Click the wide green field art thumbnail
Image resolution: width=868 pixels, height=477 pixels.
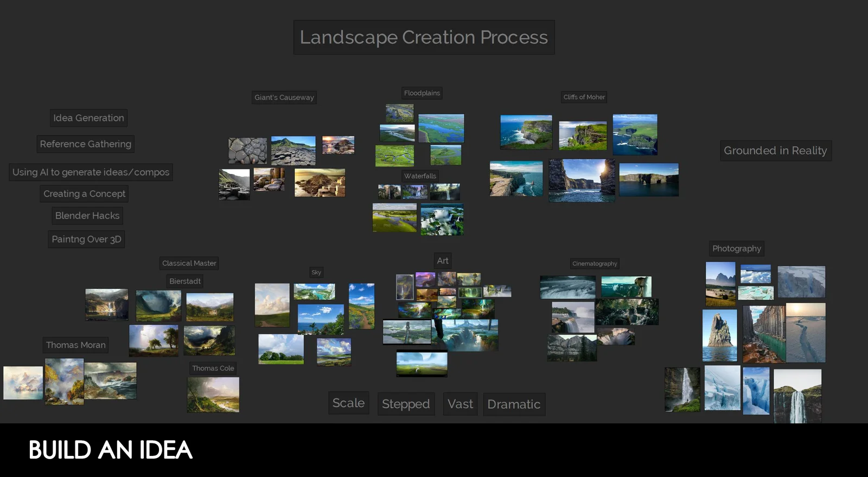[x=422, y=364]
